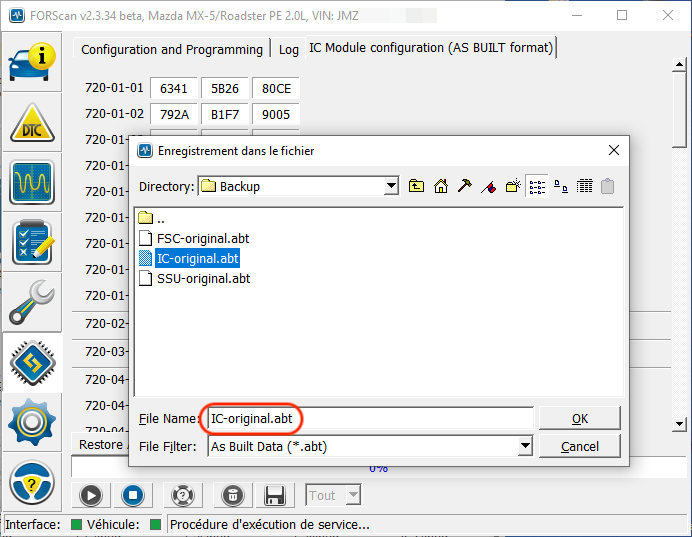Click the 720-01-02 row label
Image resolution: width=692 pixels, height=537 pixels.
[114, 114]
